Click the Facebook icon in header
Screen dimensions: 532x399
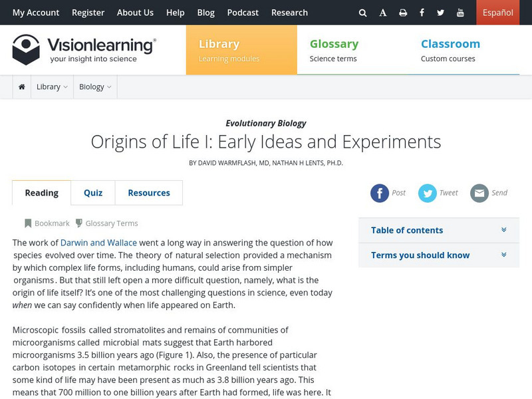click(422, 12)
